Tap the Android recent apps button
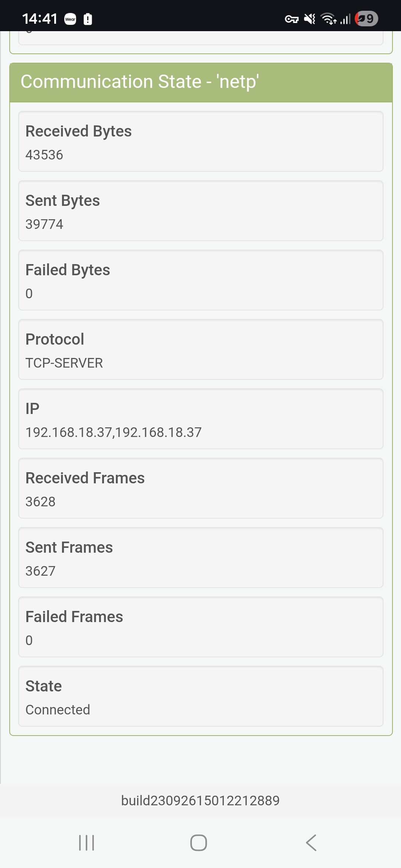 point(87,843)
